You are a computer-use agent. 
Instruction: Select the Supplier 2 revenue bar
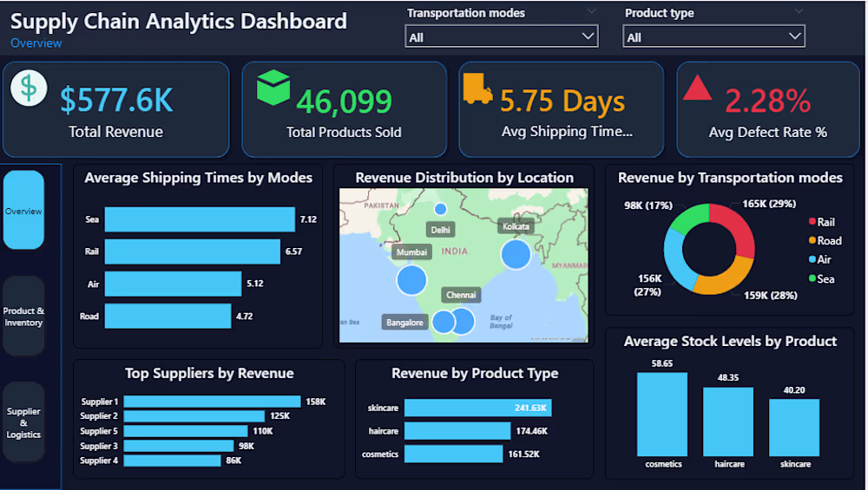point(194,416)
